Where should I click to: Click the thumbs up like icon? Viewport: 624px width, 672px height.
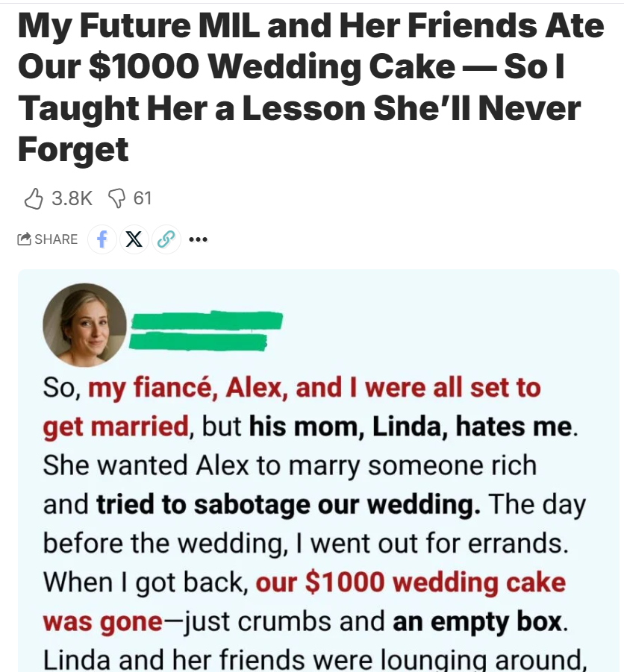34,198
